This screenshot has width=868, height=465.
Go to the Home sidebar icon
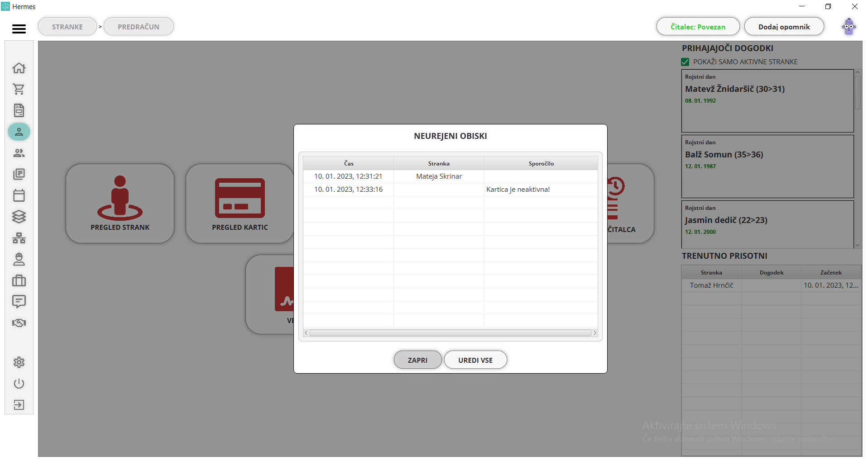click(x=19, y=68)
